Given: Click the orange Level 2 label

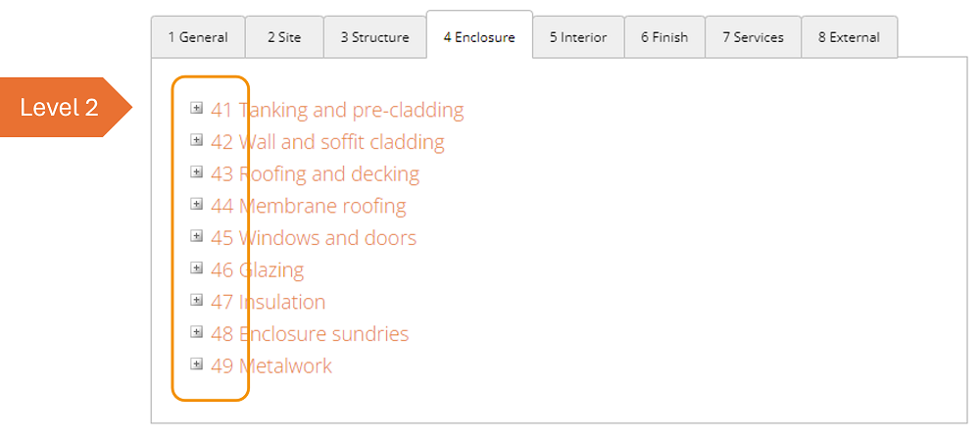Looking at the screenshot, I should [61, 108].
